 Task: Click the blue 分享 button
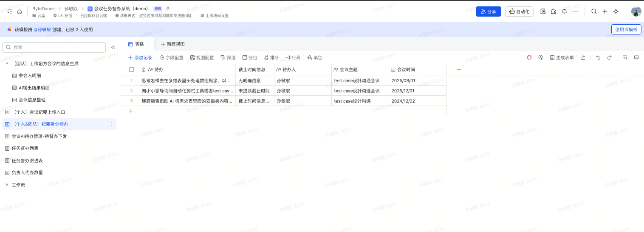click(488, 11)
